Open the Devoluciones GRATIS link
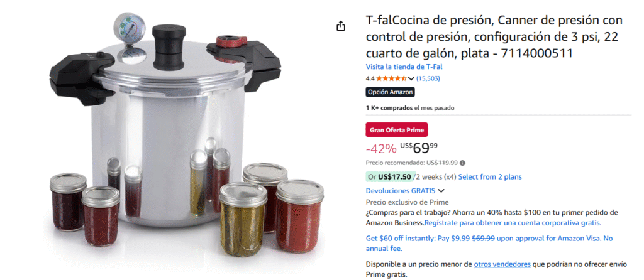The image size is (644, 280). pyautogui.click(x=401, y=191)
